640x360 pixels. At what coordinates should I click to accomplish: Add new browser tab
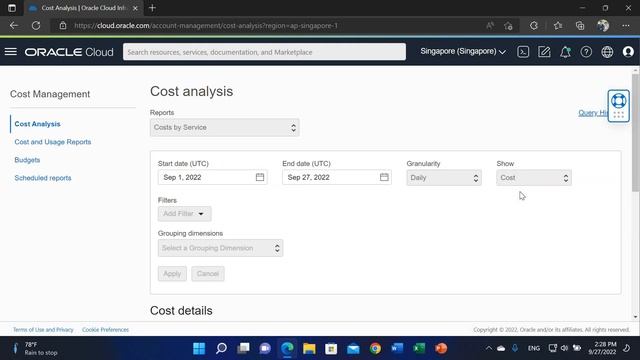[152, 8]
